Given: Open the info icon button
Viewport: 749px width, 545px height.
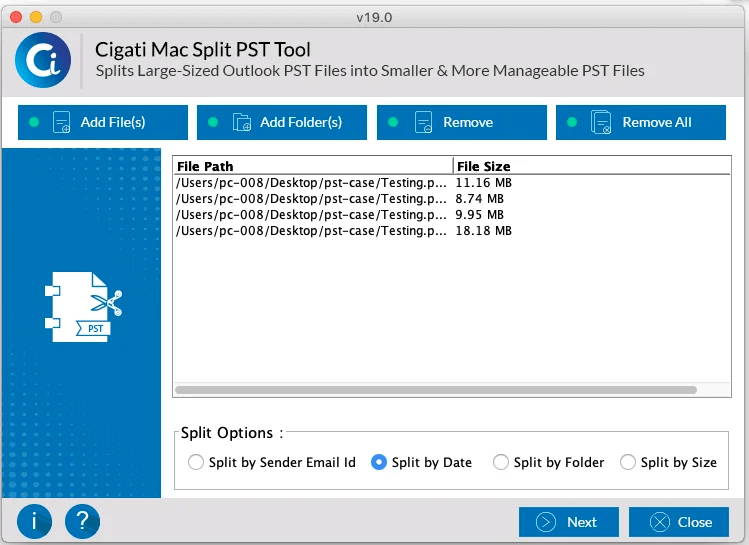Looking at the screenshot, I should click(34, 521).
